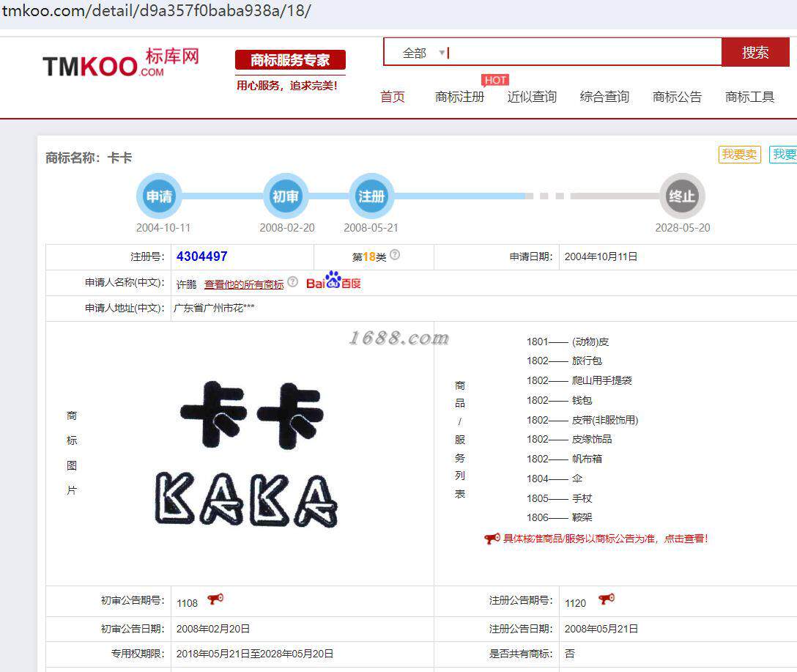Click the 用心服务，追求完美! slogan

point(287,86)
